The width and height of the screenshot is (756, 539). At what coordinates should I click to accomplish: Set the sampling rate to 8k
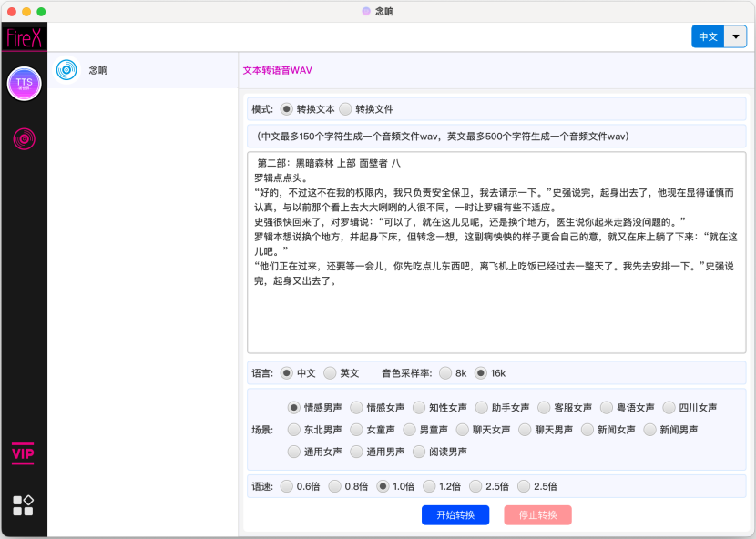(445, 373)
